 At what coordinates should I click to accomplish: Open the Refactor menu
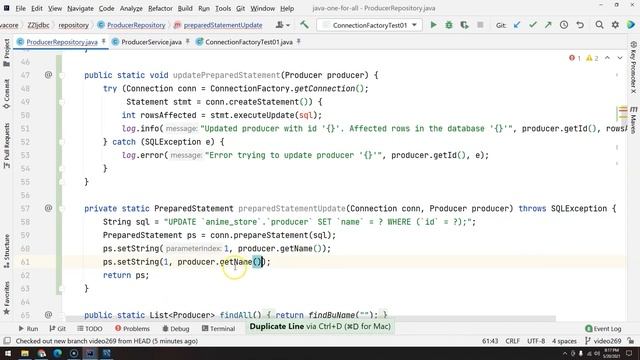coord(160,8)
